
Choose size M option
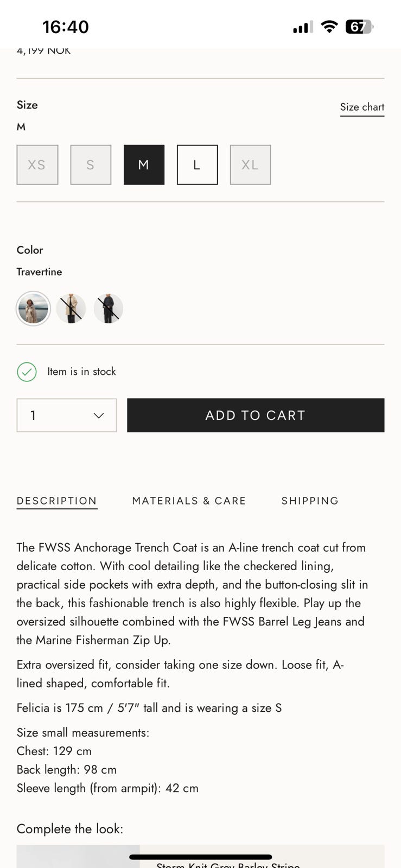coord(144,165)
